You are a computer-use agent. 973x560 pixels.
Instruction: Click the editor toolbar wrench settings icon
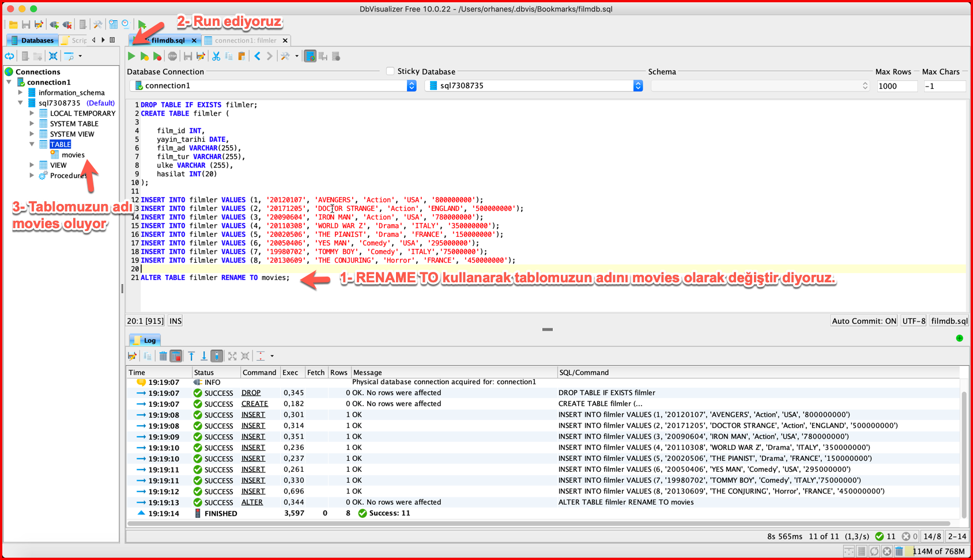(x=285, y=56)
